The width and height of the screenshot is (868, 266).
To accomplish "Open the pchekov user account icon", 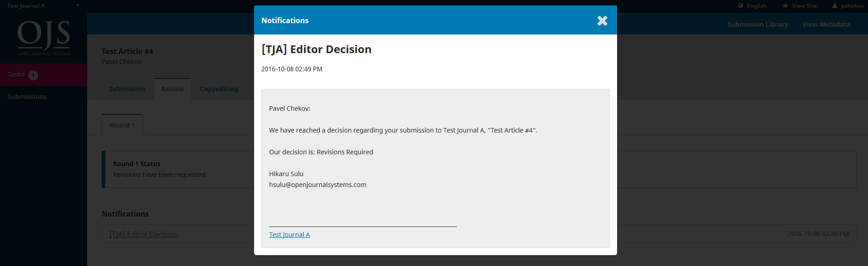I will [834, 5].
